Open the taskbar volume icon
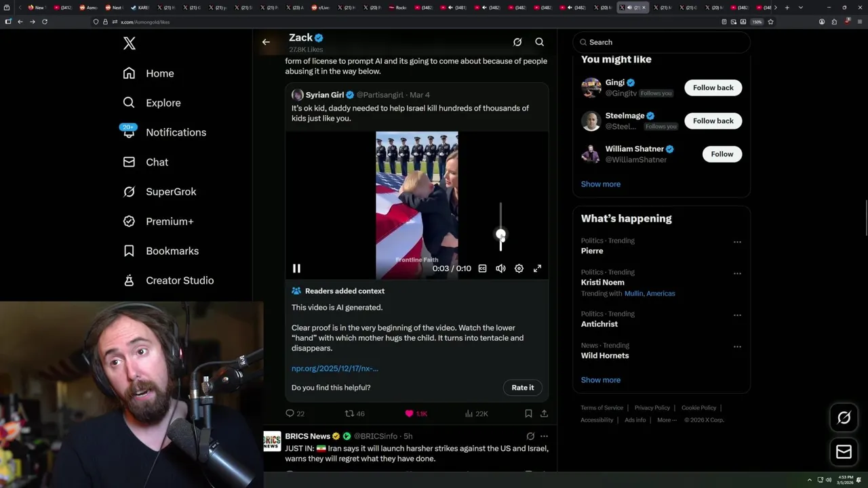 coord(828,480)
